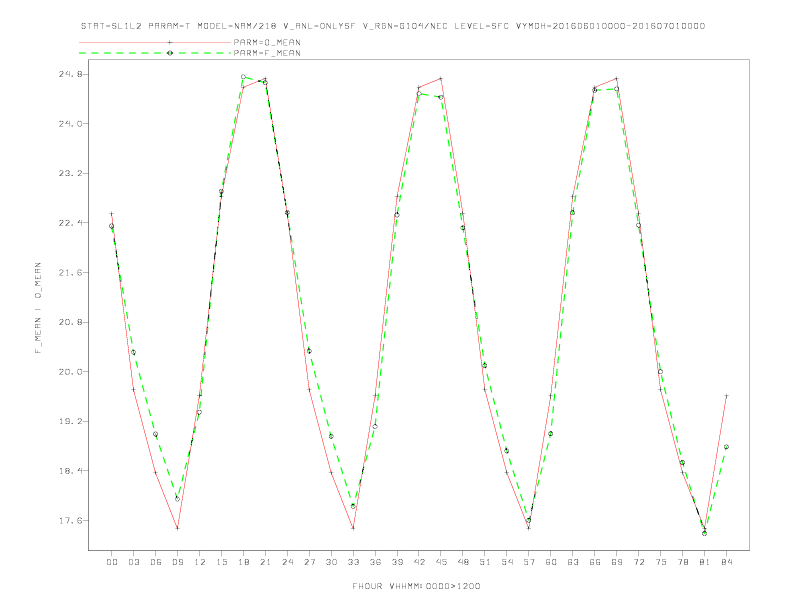Select the F_MEAN circle marker at hour 81 minimum
This screenshot has width=792, height=612.
pos(705,533)
